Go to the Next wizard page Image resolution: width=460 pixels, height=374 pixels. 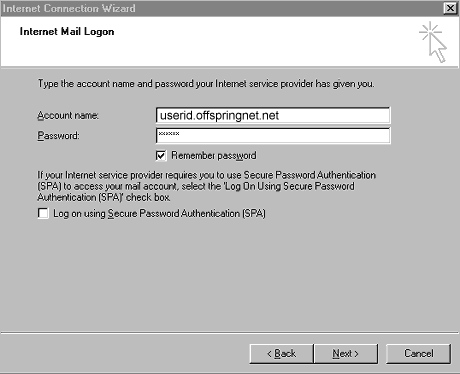coord(346,354)
